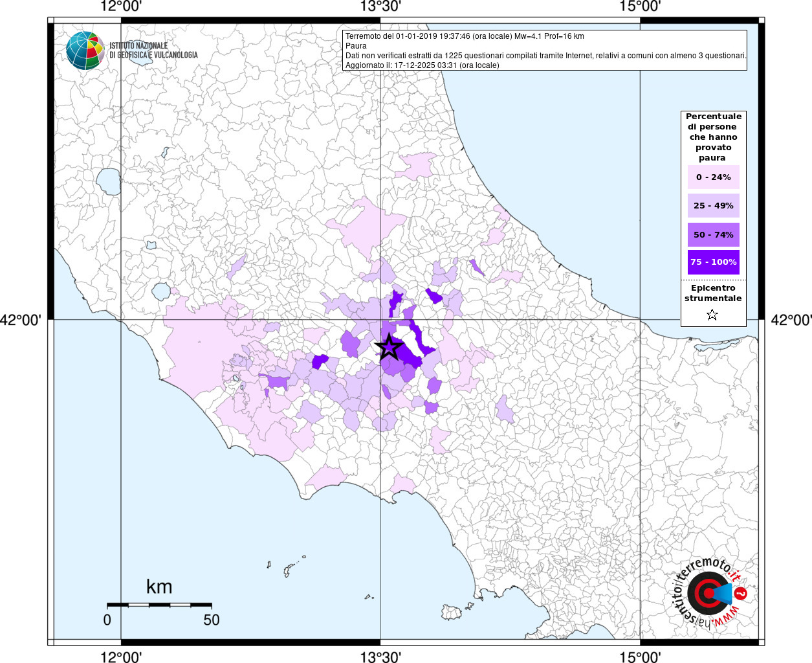This screenshot has height=663, width=812.
Task: Click the black epicenter star on the map
Action: click(388, 347)
